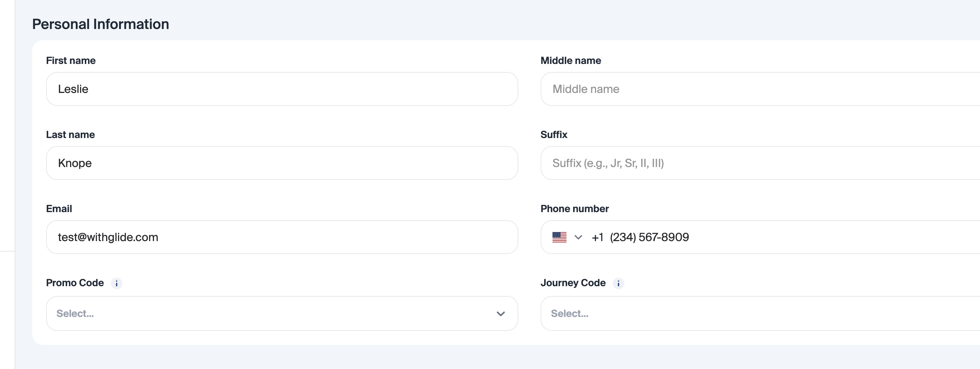Click the "Middle name" field label
Viewport: 980px width, 369px height.
pos(571,60)
